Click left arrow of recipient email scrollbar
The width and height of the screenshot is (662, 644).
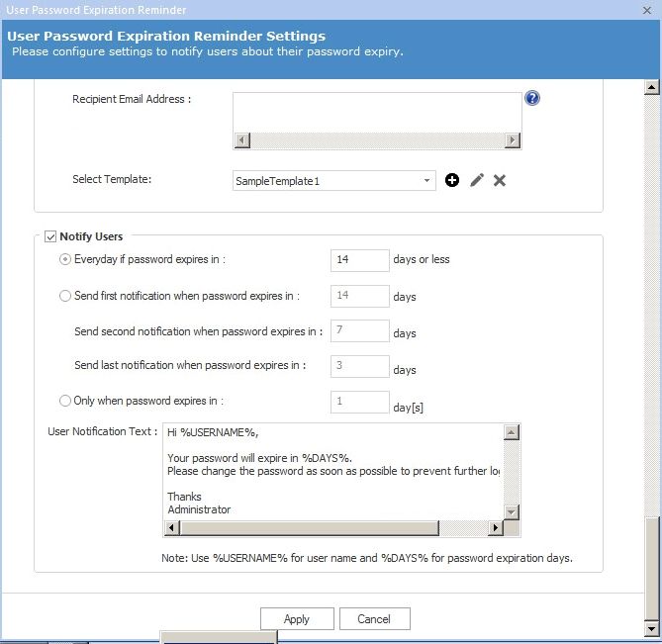coord(241,140)
